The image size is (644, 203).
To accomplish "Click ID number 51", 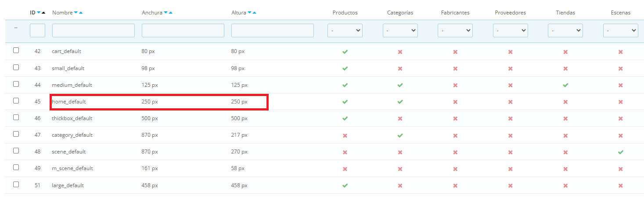I will pos(37,185).
